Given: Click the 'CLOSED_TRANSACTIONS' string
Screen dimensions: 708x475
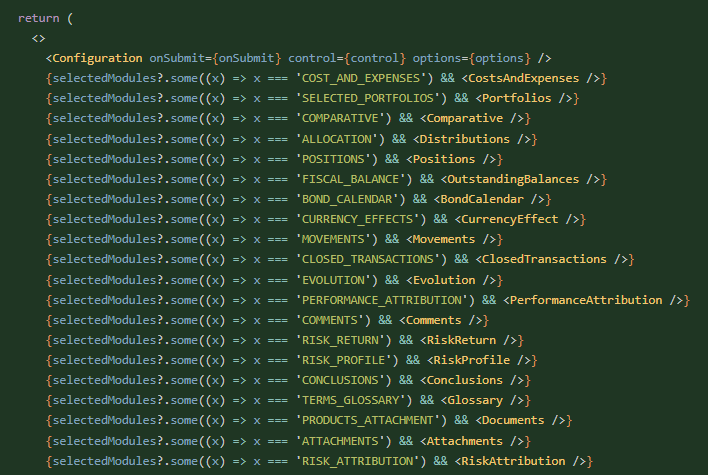Looking at the screenshot, I should click(x=368, y=259).
